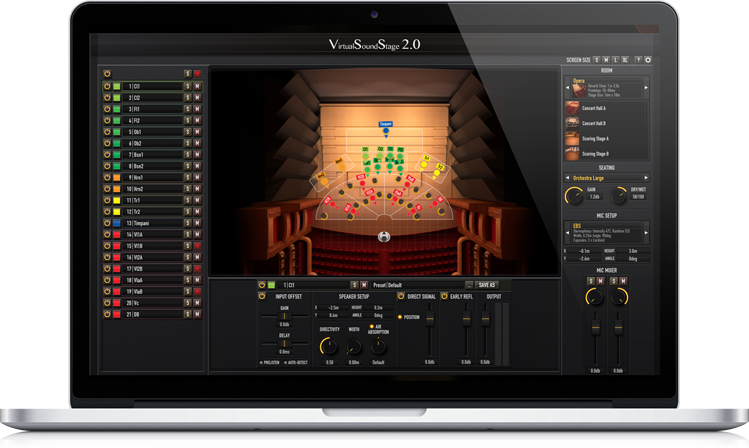Choose Scoring Stage B room
Screen dimensions: 749x448
point(607,154)
